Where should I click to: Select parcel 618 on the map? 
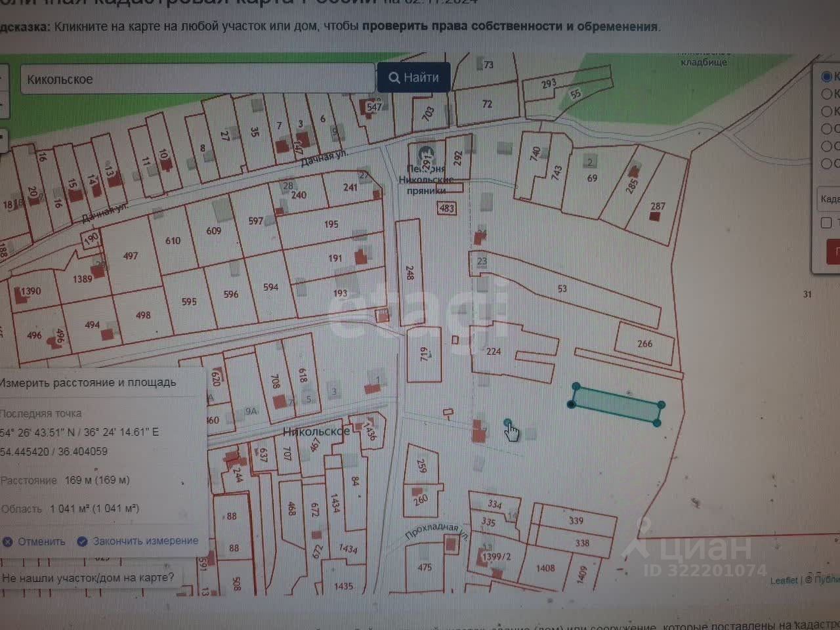pyautogui.click(x=303, y=375)
